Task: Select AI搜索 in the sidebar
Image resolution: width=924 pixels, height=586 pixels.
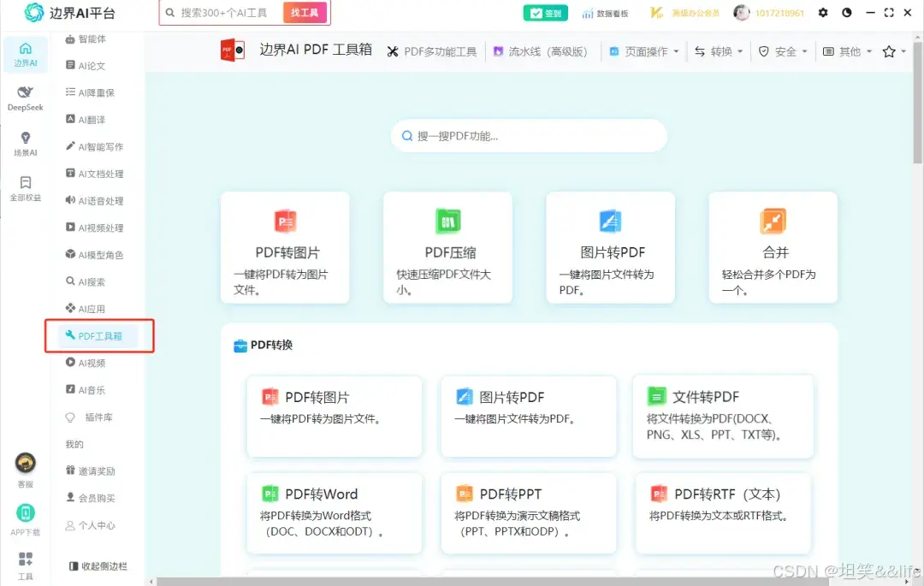Action: click(x=86, y=281)
